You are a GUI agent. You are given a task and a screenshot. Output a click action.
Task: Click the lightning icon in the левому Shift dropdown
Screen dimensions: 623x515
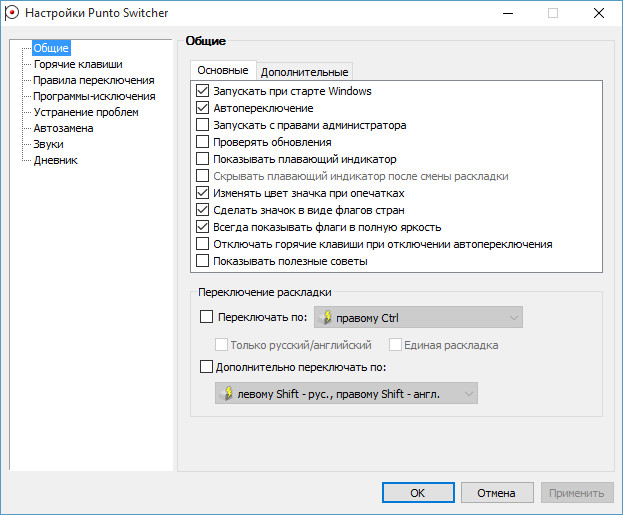point(228,393)
